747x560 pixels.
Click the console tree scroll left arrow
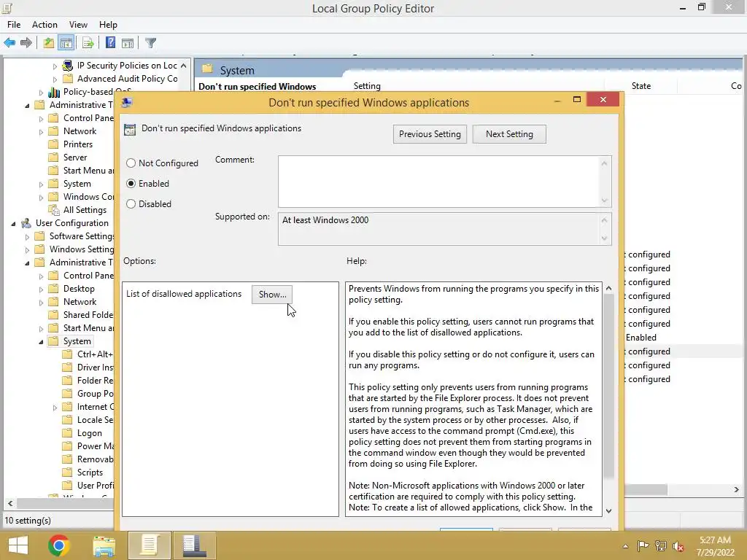(x=10, y=503)
